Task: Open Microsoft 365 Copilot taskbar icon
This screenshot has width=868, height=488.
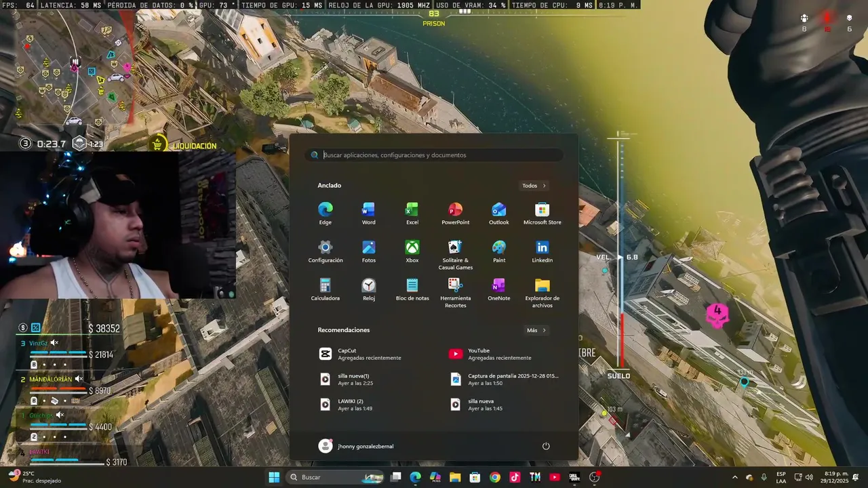Action: click(435, 477)
